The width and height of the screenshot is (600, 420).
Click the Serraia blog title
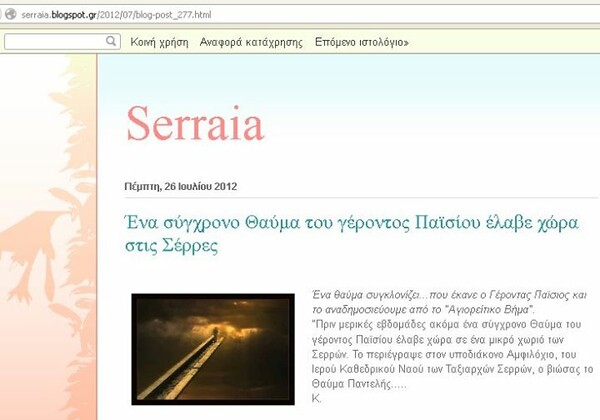click(195, 124)
